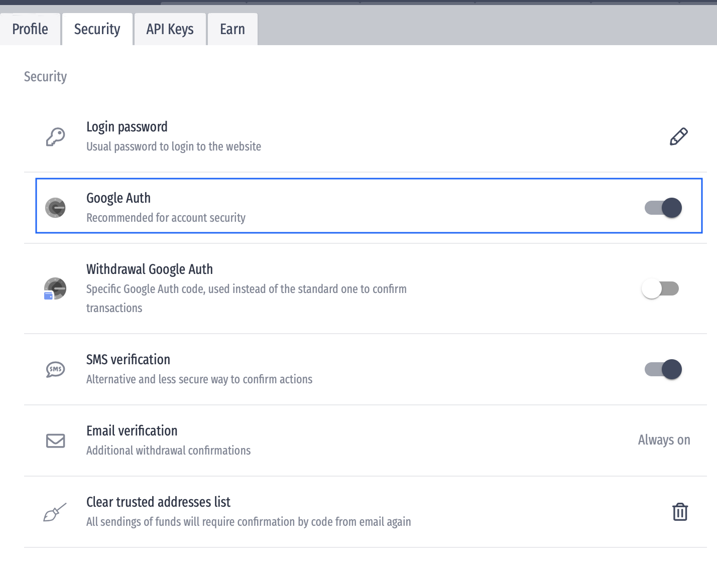This screenshot has height=588, width=717.
Task: Click the Security section heading
Action: point(45,77)
